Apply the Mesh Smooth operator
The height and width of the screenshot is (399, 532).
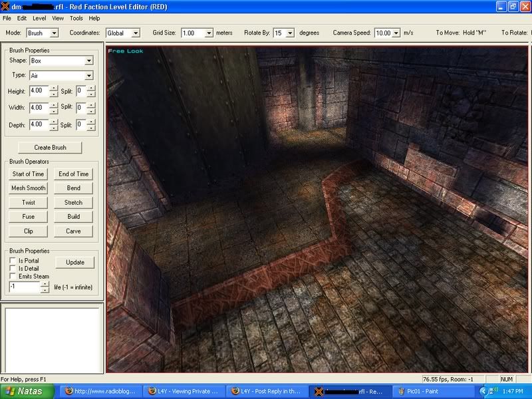28,188
